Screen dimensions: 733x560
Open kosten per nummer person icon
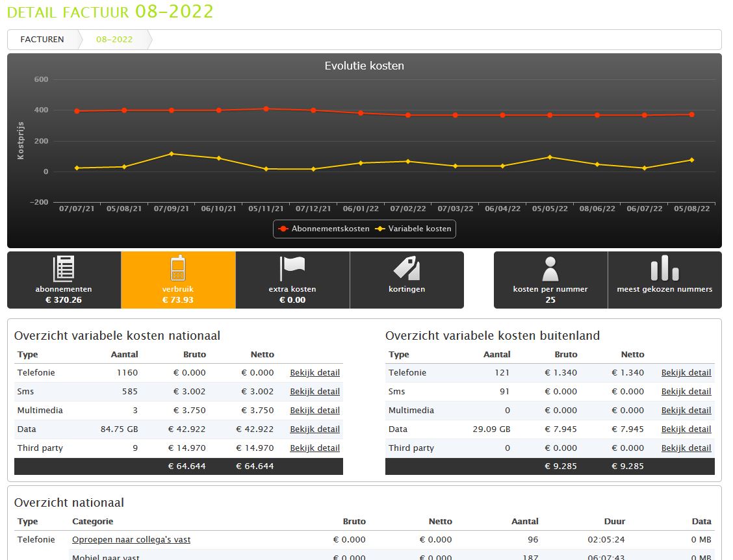click(550, 269)
